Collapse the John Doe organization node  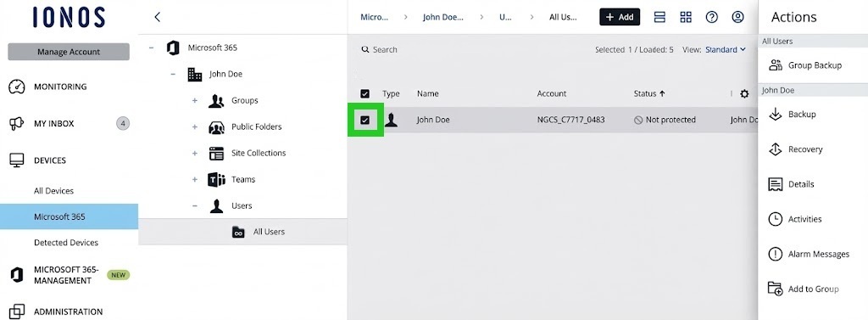pos(173,75)
